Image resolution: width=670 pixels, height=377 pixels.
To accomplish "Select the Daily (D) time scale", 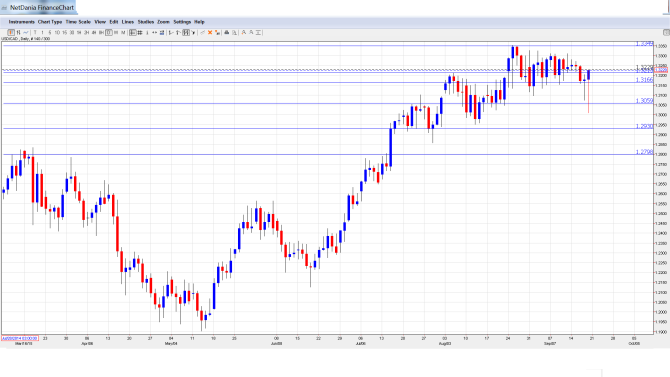I will pyautogui.click(x=109, y=32).
